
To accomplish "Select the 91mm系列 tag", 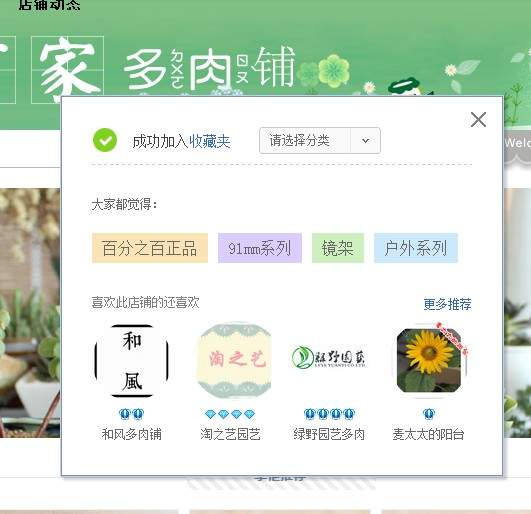I will [260, 248].
